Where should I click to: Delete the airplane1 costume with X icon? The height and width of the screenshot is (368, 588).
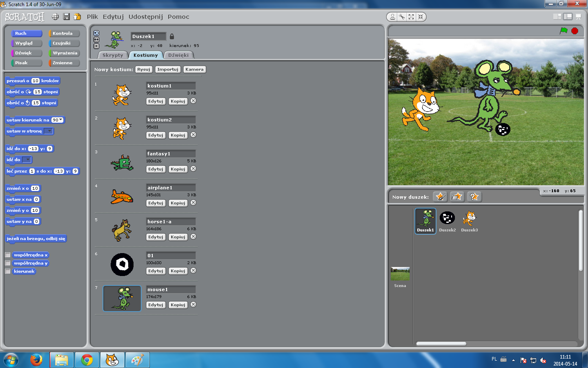click(x=193, y=203)
